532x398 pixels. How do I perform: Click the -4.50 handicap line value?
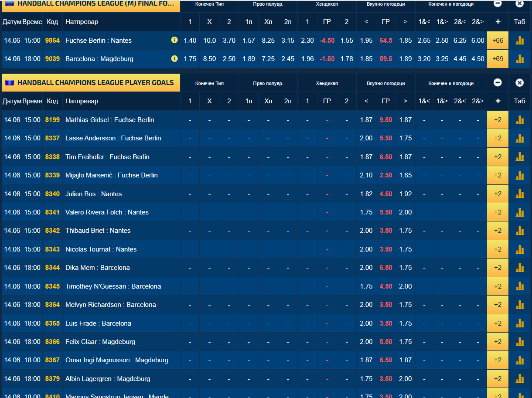(x=327, y=40)
